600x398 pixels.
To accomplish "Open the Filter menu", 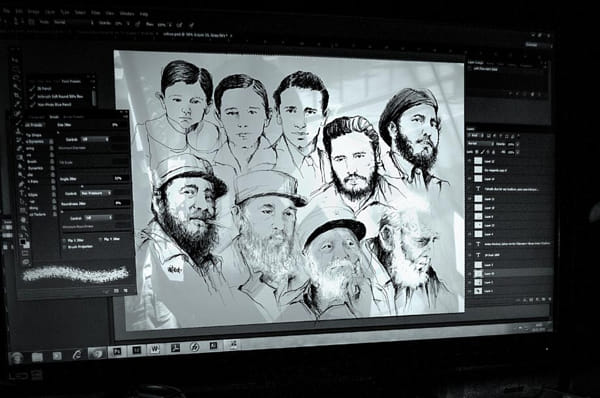I will coord(96,13).
